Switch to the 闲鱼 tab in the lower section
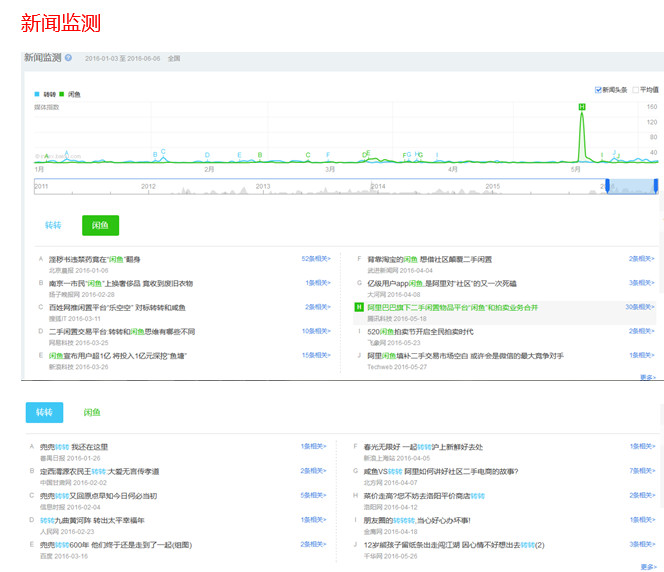This screenshot has width=664, height=572. click(x=92, y=412)
